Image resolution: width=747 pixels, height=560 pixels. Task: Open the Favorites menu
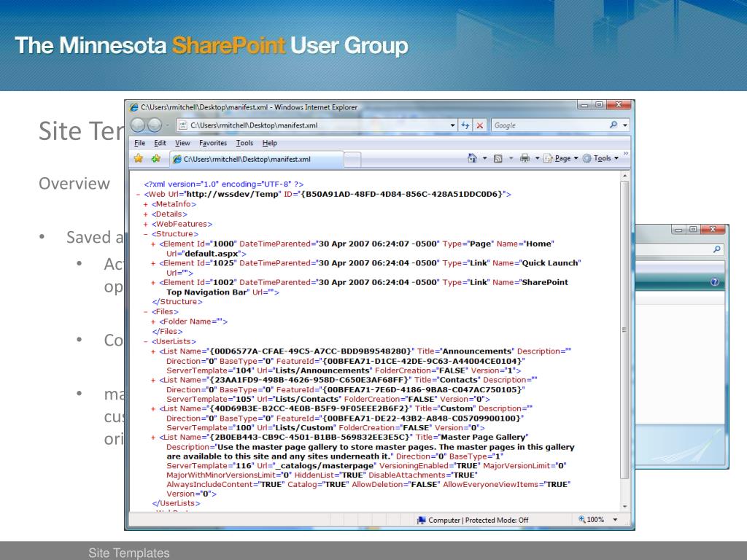212,143
